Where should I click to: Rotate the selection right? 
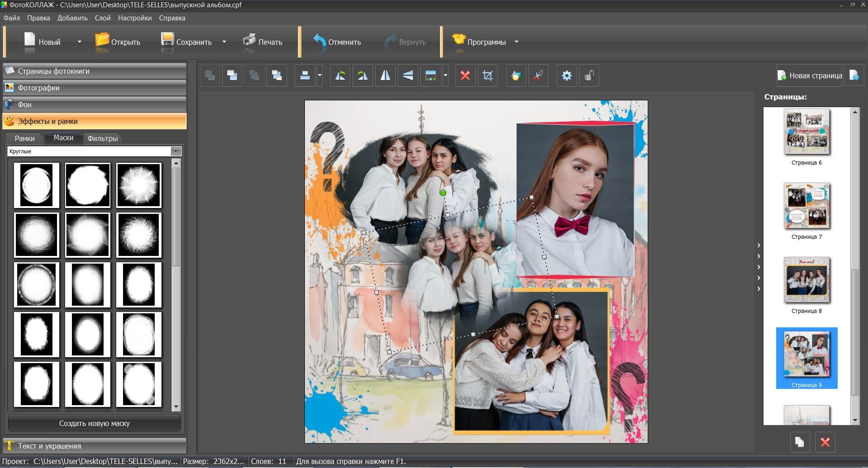pyautogui.click(x=363, y=76)
